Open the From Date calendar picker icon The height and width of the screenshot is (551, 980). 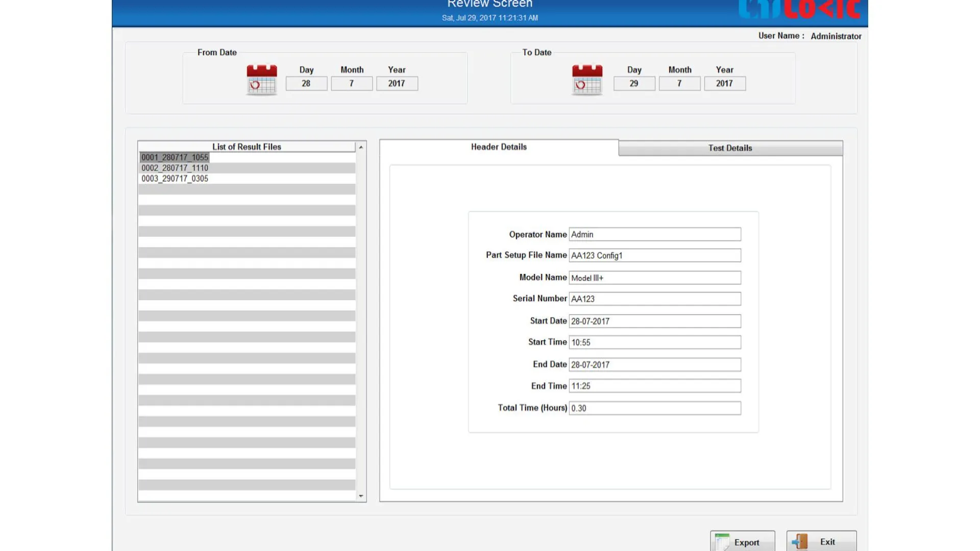coord(261,80)
